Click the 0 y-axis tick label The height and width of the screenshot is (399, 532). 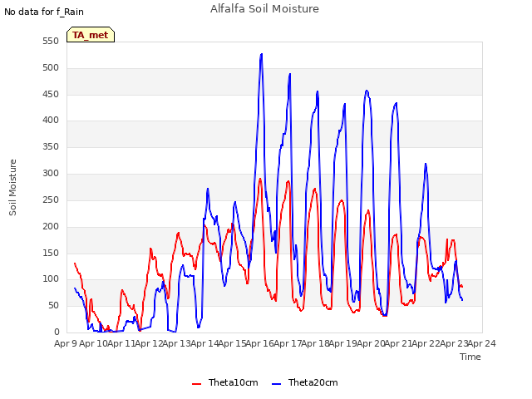(x=57, y=332)
